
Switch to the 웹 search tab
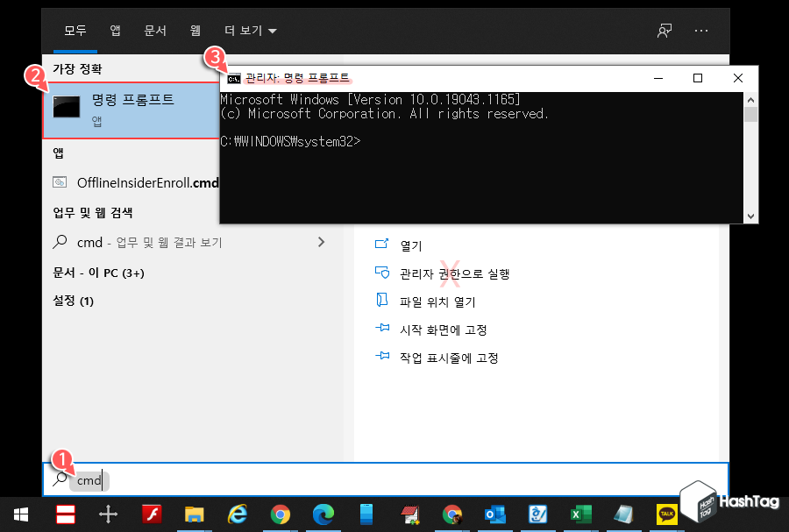click(195, 31)
